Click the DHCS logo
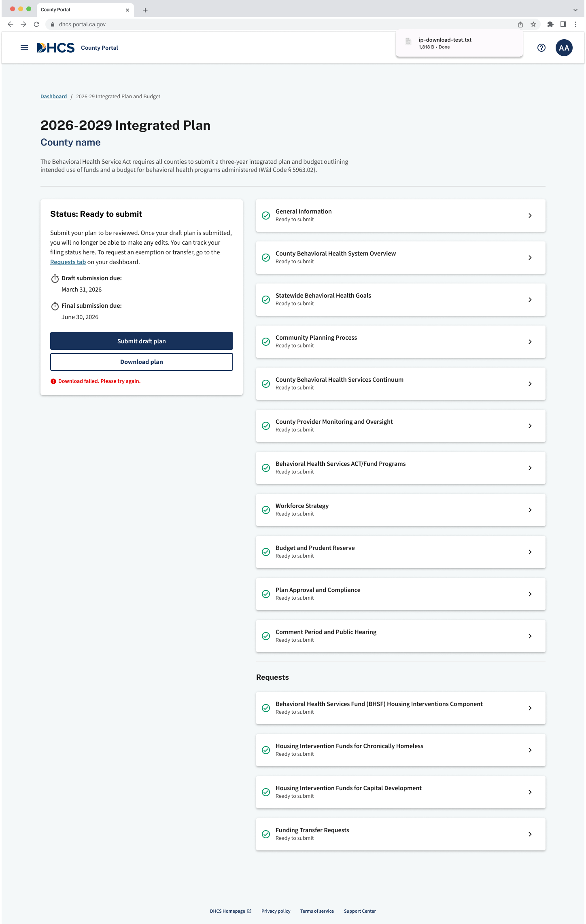 [x=56, y=48]
